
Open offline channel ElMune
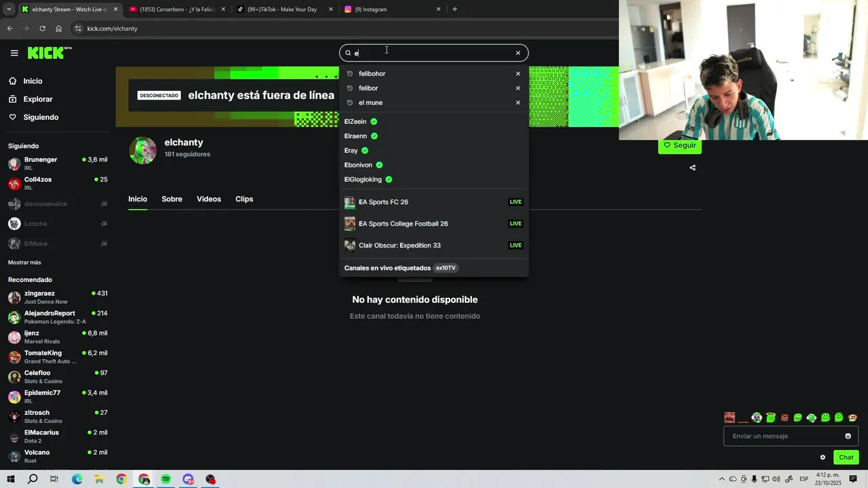click(58, 243)
